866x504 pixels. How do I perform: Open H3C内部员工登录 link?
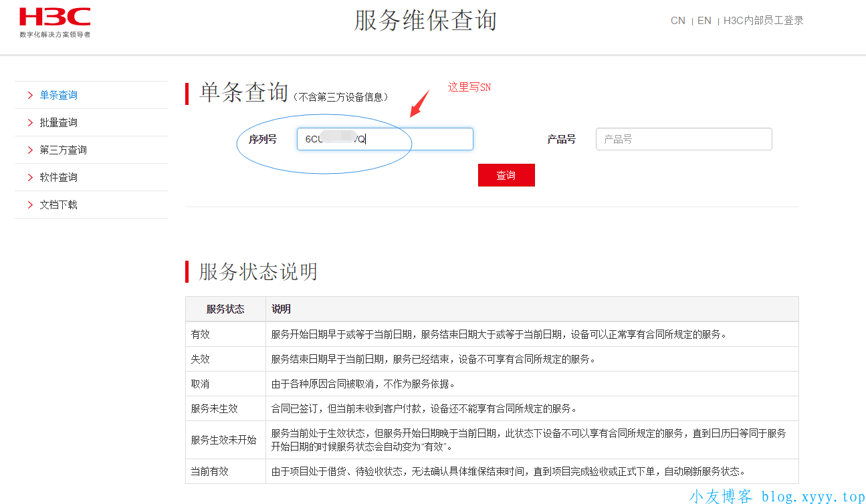tap(763, 21)
